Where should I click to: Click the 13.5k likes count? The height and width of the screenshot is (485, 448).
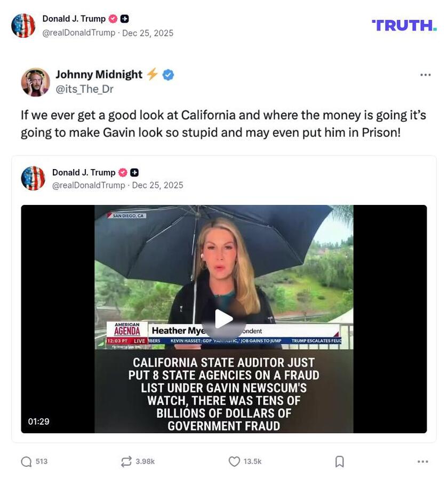point(252,462)
